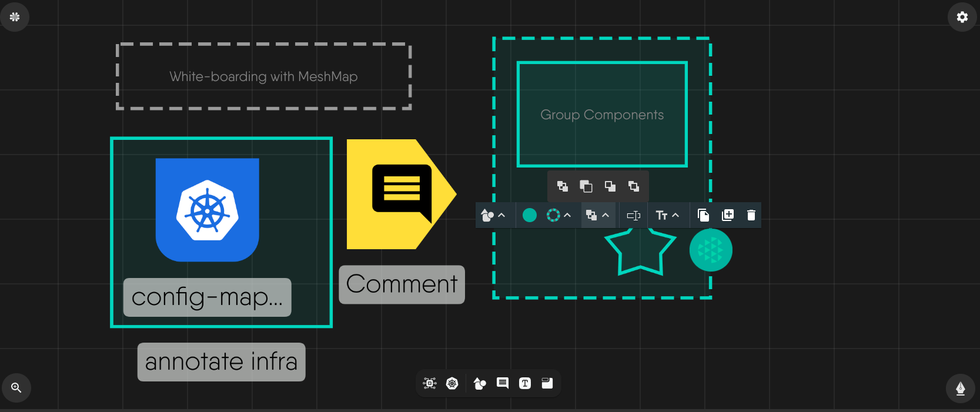Delete selection with the trash icon

pyautogui.click(x=751, y=215)
